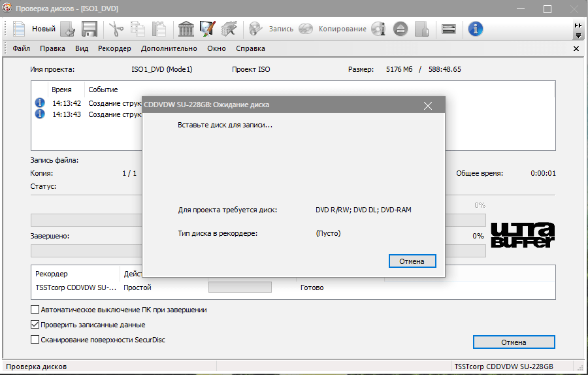Click the Burn (Запись) toolbar icon
Screen dimensions: 588x375
[x=256, y=29]
